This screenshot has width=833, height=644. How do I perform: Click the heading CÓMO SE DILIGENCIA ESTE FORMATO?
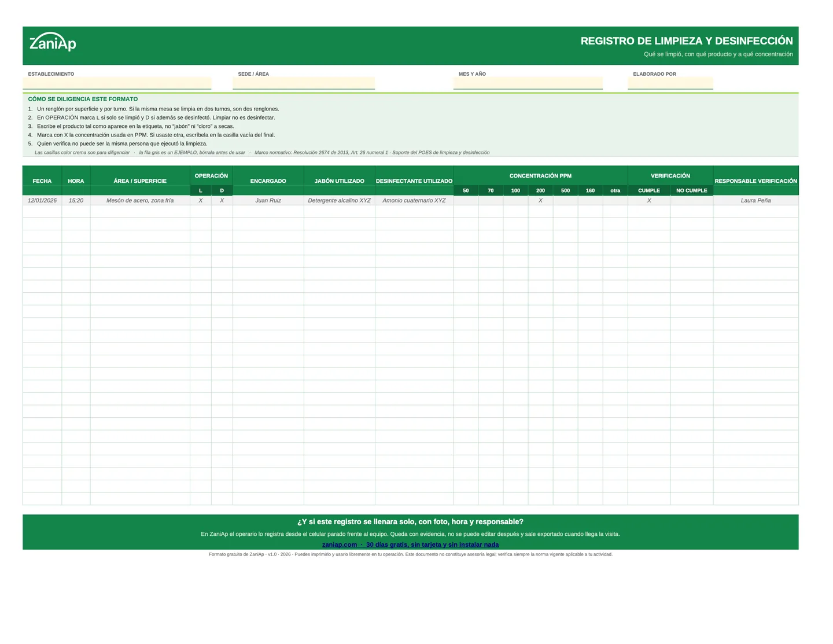coord(83,99)
